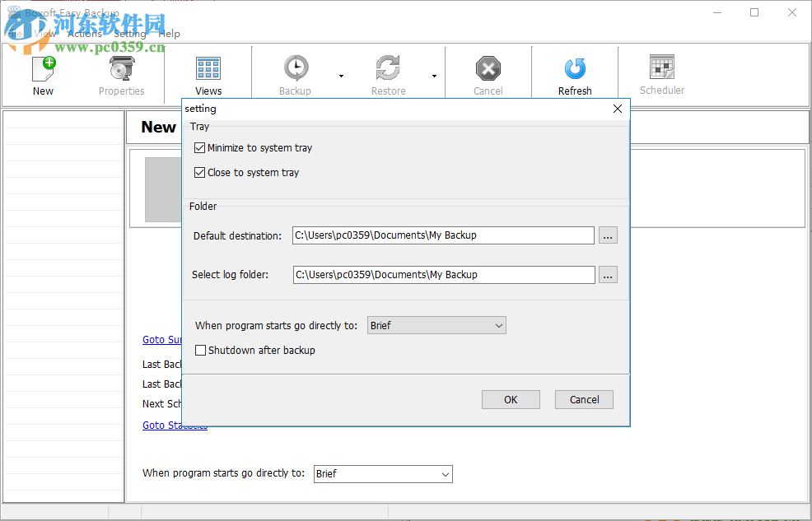Open the Actions menu

coord(86,34)
